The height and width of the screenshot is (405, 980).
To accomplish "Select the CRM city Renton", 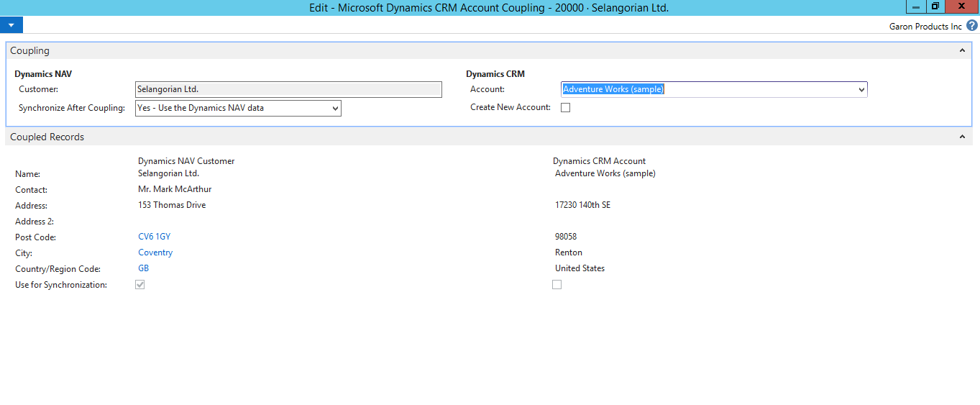I will pyautogui.click(x=569, y=252).
